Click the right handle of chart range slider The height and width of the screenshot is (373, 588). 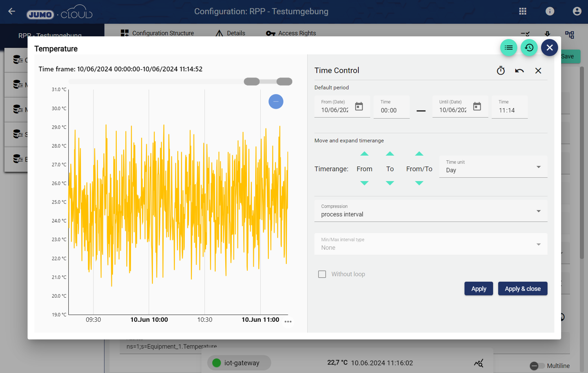click(x=284, y=82)
